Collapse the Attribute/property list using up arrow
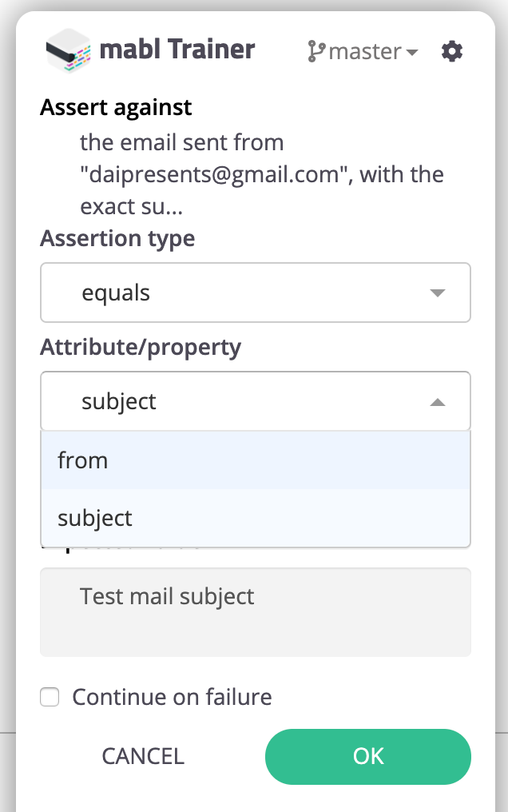The width and height of the screenshot is (508, 812). 437,402
